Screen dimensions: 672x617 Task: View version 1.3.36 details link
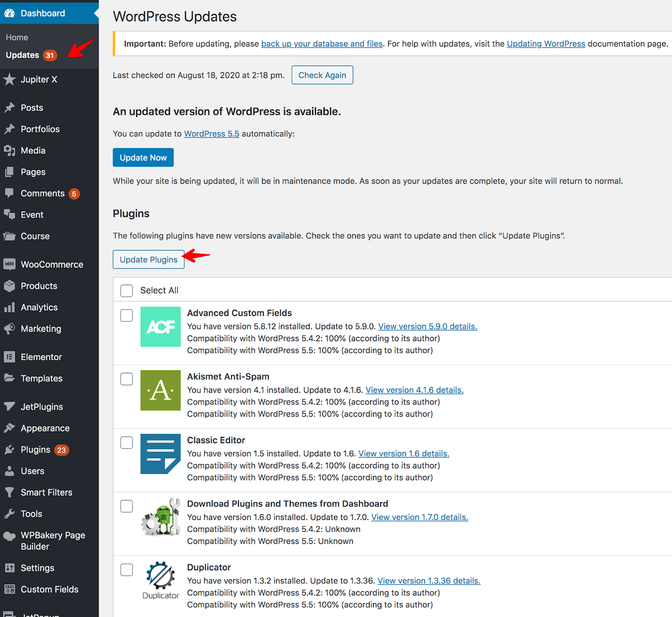pos(429,581)
